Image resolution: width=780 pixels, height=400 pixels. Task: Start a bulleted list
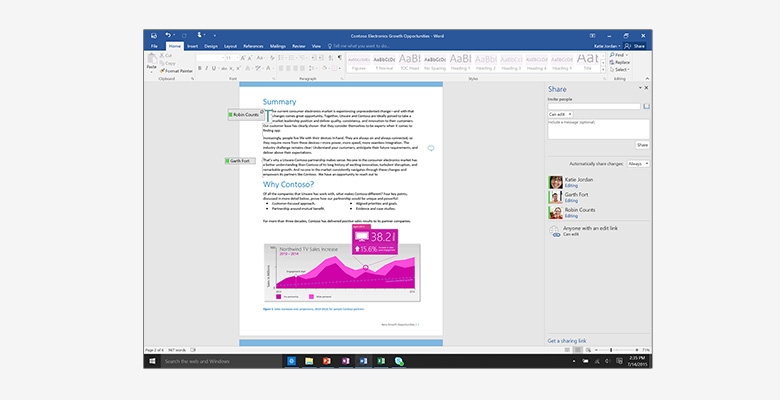(281, 58)
